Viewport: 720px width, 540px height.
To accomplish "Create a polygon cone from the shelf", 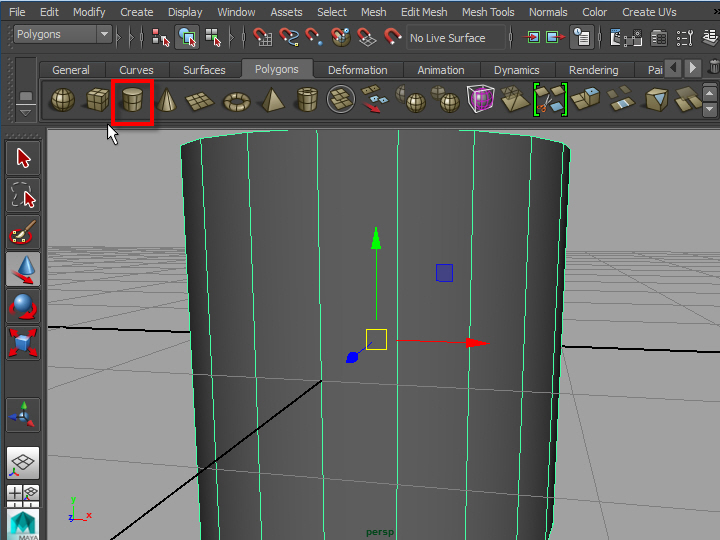I will [x=167, y=101].
